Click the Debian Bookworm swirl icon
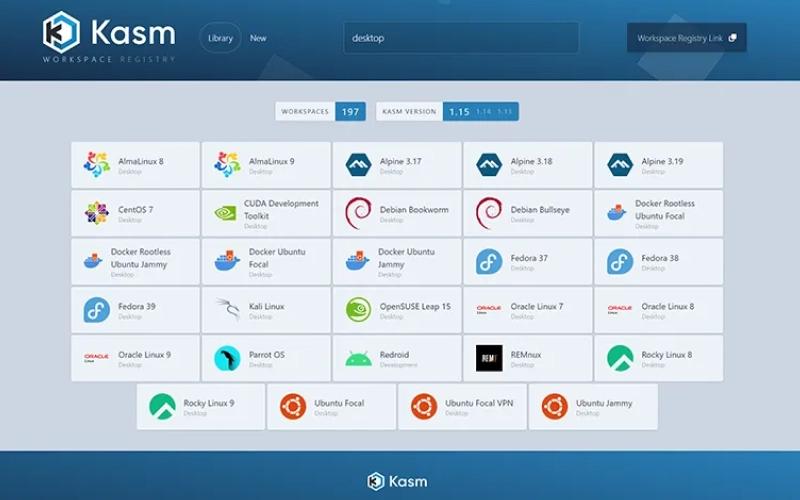The image size is (800, 500). point(358,213)
